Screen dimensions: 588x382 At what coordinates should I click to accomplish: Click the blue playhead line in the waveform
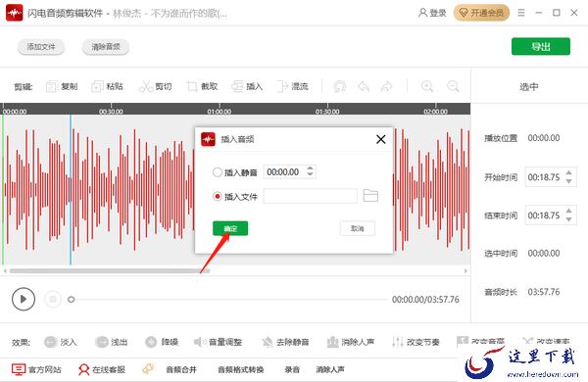click(71, 189)
